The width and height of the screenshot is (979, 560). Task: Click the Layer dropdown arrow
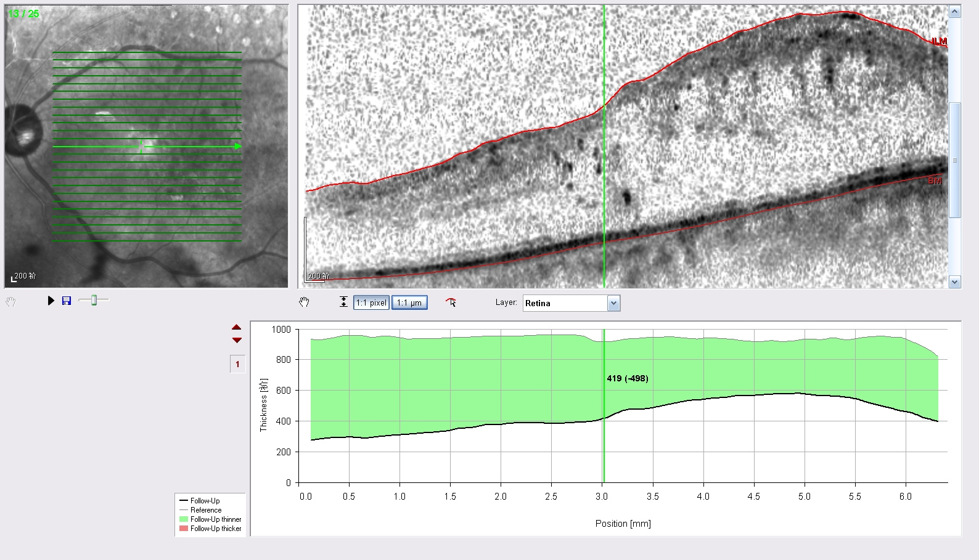[x=613, y=303]
